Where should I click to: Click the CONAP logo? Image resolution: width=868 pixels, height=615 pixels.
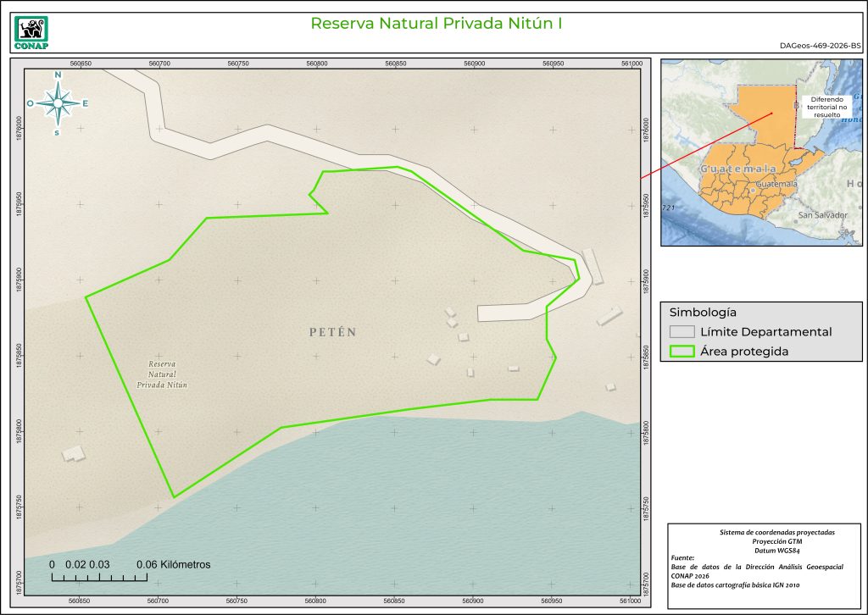(x=32, y=32)
